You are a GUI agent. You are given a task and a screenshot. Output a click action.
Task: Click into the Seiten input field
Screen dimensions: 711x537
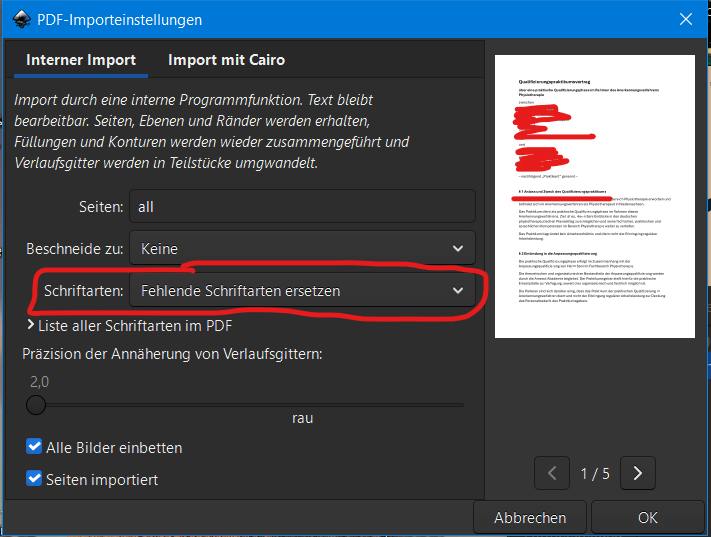(302, 207)
